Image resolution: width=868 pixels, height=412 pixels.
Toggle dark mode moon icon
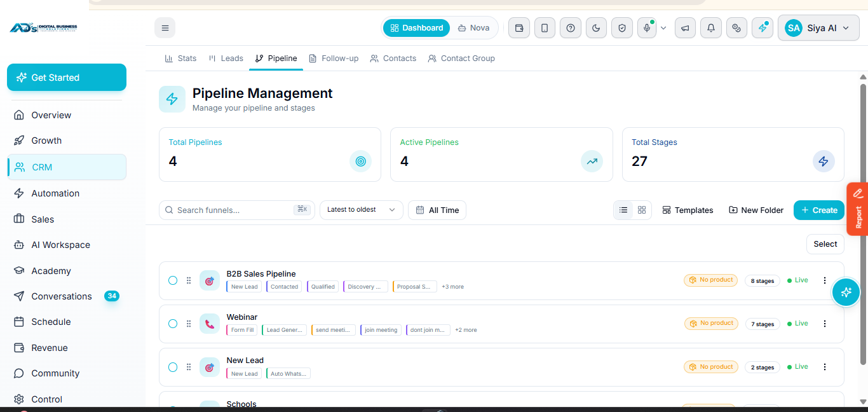[x=596, y=28]
